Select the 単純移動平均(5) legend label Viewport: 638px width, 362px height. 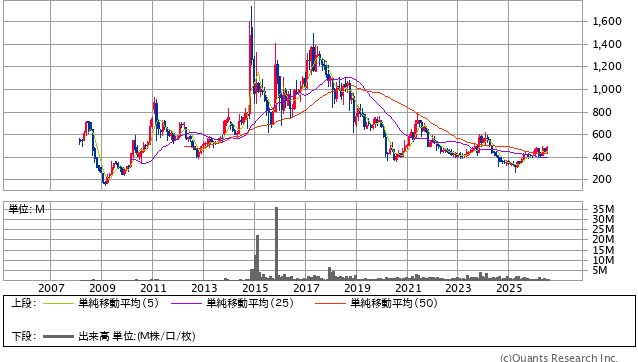click(x=118, y=303)
